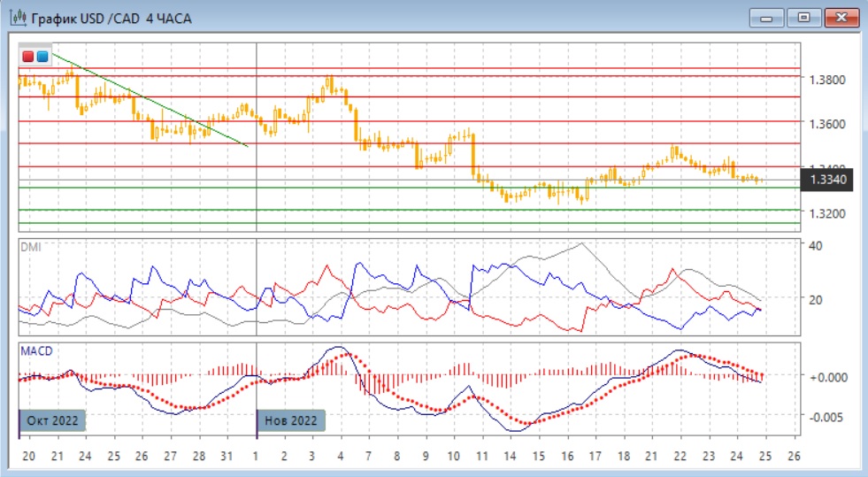Minimize the USD/CAD chart window
This screenshot has height=477, width=868.
766,18
